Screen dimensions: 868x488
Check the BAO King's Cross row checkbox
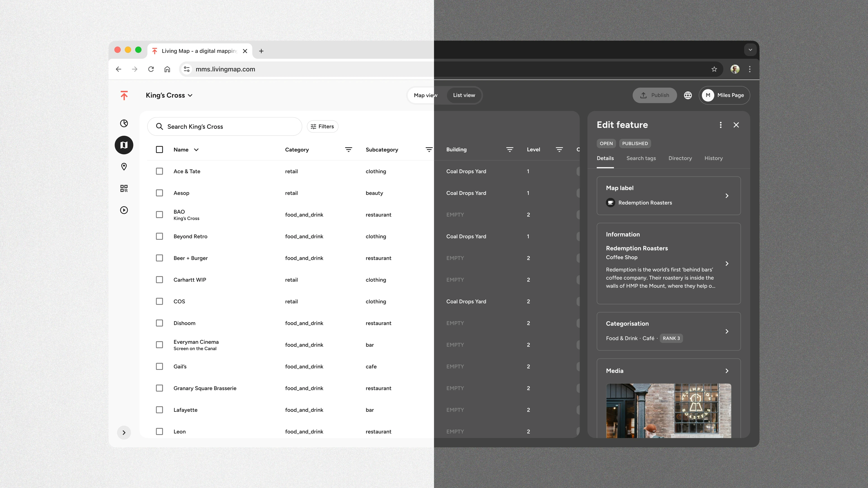pyautogui.click(x=159, y=215)
